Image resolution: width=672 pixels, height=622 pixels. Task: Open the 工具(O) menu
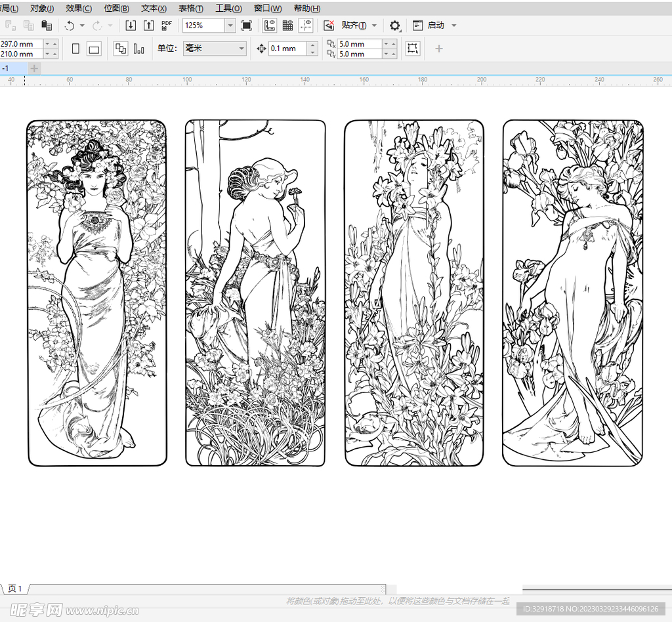tap(228, 9)
